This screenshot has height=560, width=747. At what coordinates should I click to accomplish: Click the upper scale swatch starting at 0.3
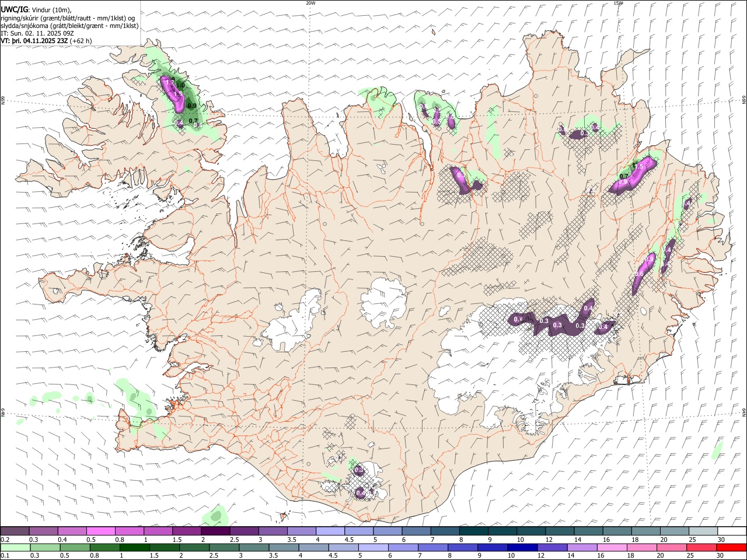coord(44,531)
